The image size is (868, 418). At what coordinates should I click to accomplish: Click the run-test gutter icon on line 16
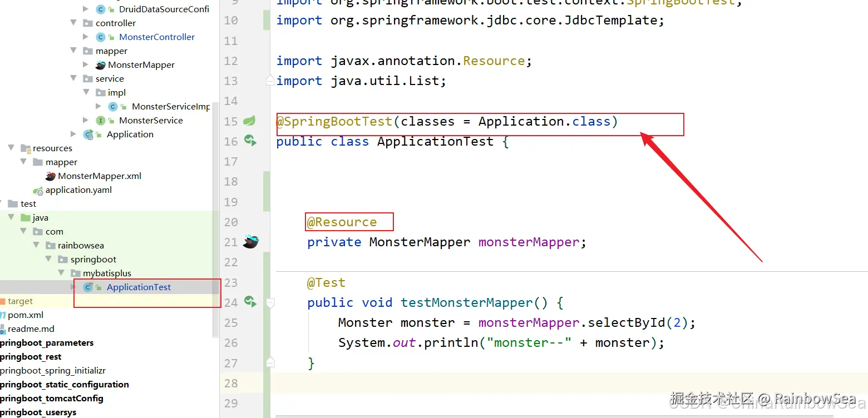pos(250,141)
